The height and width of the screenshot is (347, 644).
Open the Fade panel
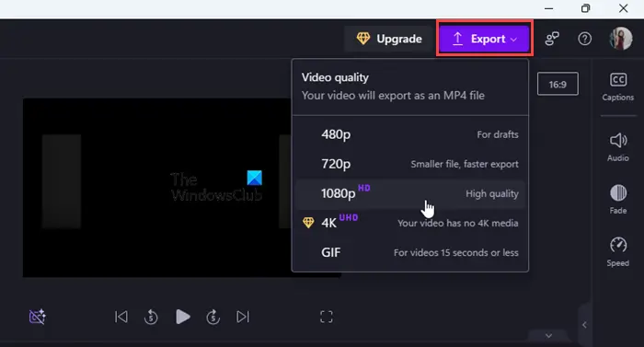click(617, 200)
